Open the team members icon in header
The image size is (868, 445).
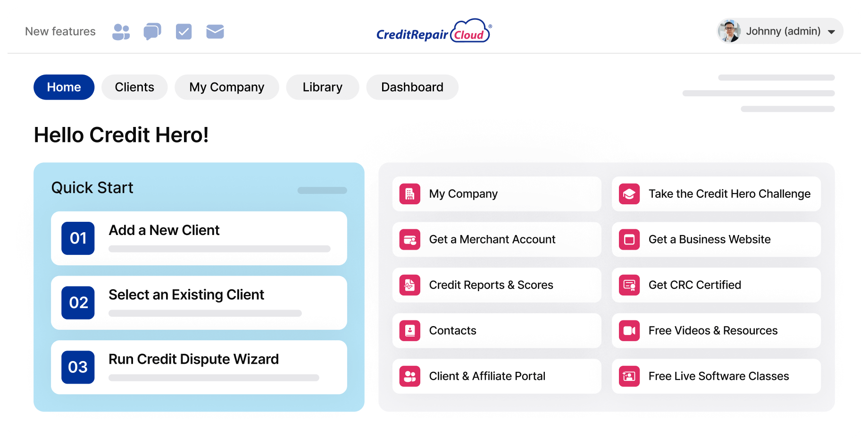pos(121,32)
